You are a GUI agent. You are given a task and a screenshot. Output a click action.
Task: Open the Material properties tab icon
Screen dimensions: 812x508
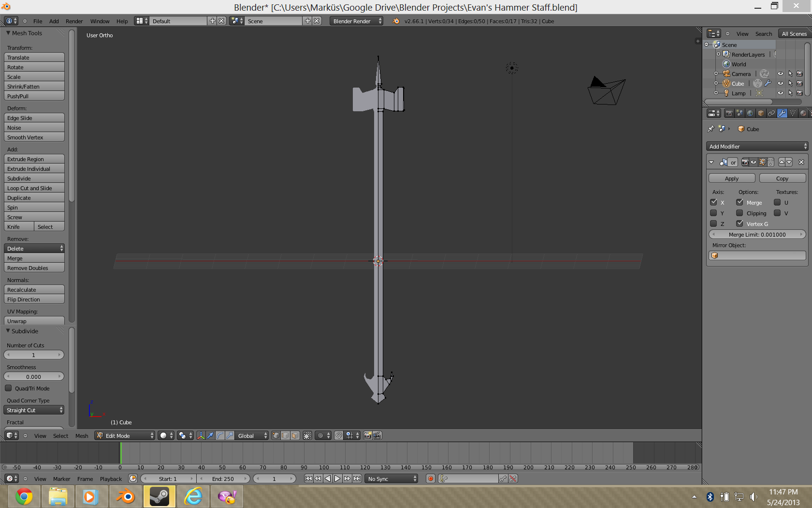(803, 113)
